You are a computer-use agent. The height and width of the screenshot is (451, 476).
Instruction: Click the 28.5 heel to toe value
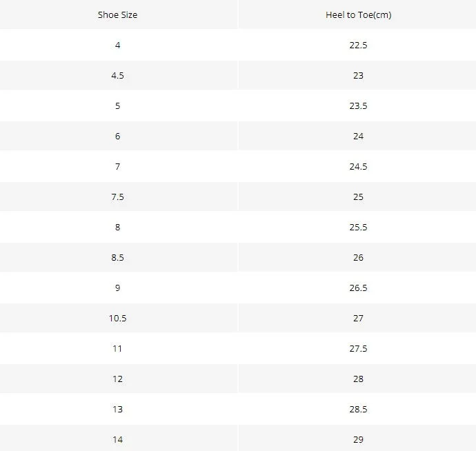pos(358,410)
